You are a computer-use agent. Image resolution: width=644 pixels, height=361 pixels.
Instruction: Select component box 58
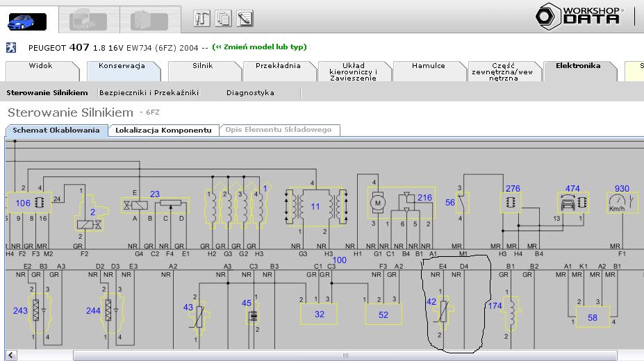tap(593, 317)
